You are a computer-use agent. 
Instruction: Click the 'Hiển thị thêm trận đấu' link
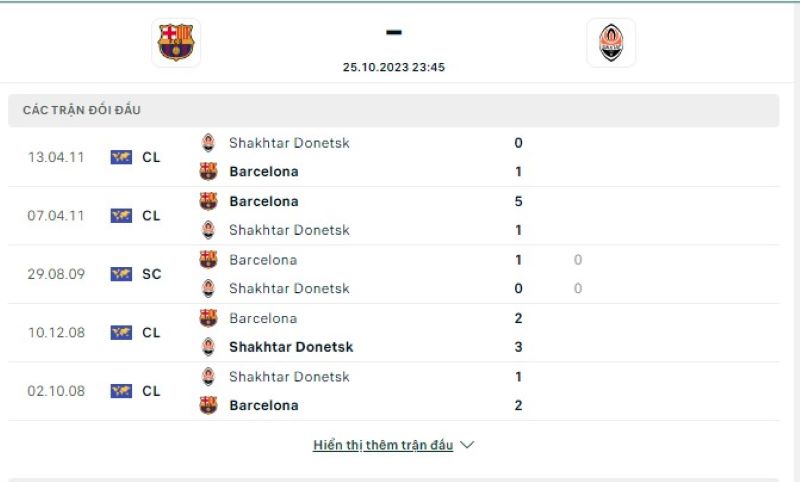click(x=383, y=445)
